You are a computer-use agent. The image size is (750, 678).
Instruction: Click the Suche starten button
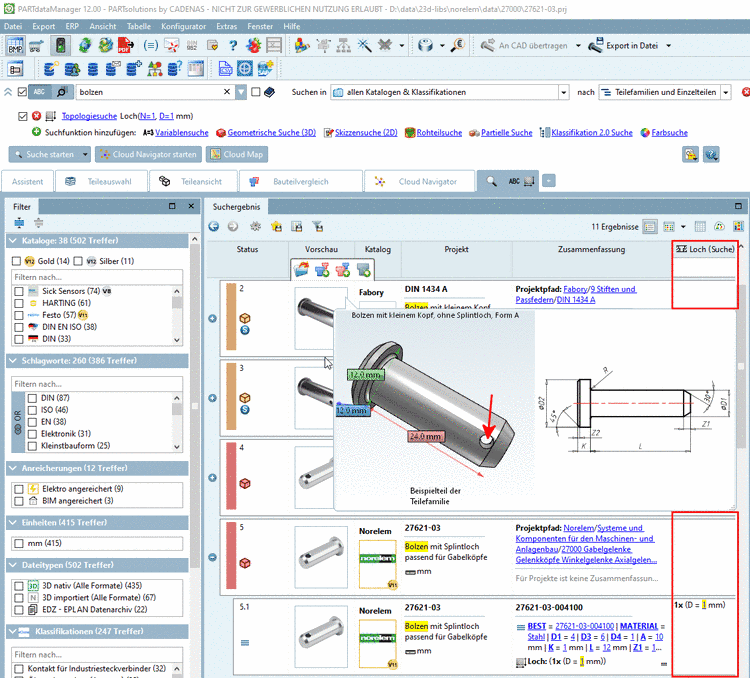click(x=44, y=155)
